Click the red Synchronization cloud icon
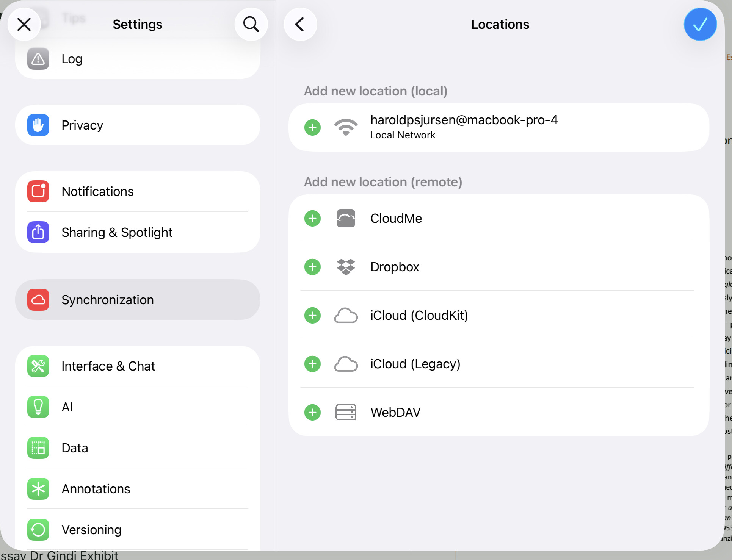732x560 pixels. tap(38, 300)
